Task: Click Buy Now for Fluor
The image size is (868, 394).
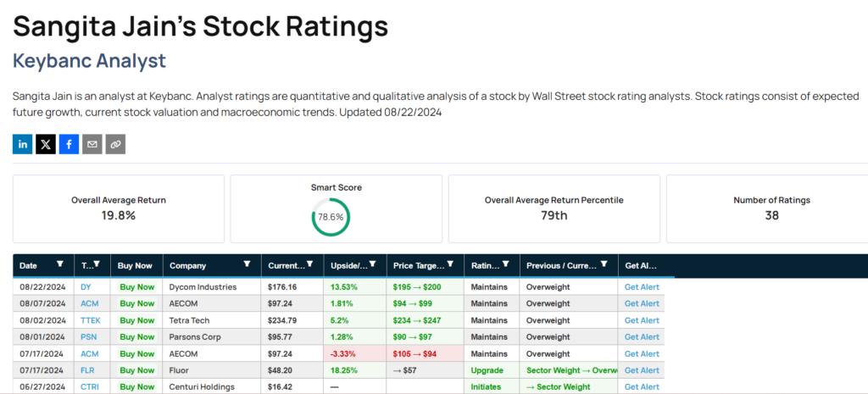Action: pos(137,370)
